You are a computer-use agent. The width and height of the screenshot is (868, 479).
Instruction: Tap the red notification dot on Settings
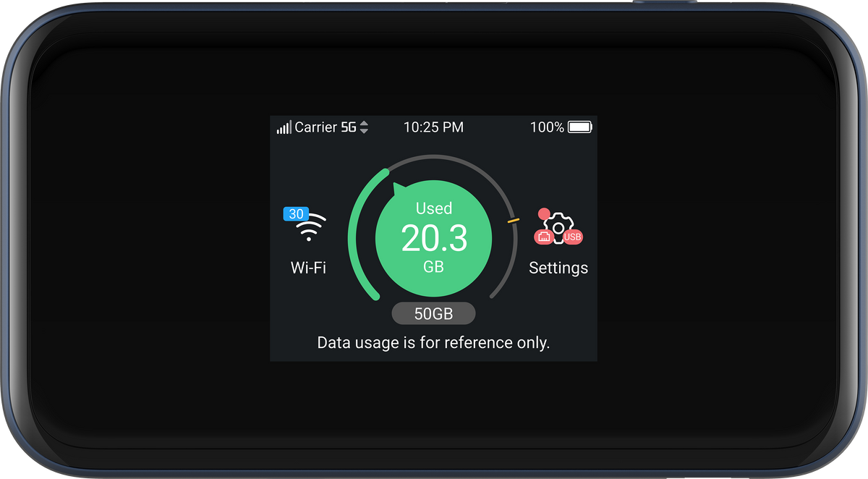[543, 215]
